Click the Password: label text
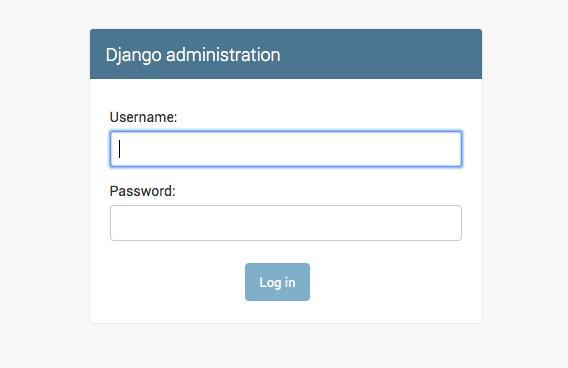 142,191
